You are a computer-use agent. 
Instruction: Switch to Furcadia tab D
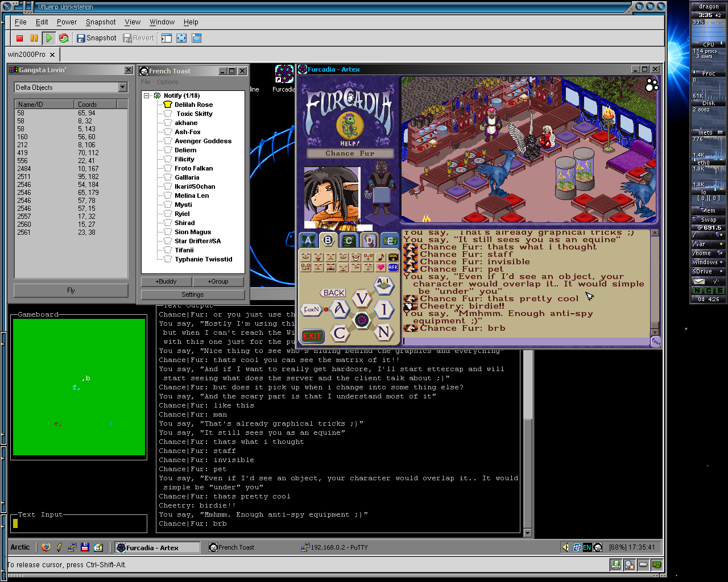[369, 240]
